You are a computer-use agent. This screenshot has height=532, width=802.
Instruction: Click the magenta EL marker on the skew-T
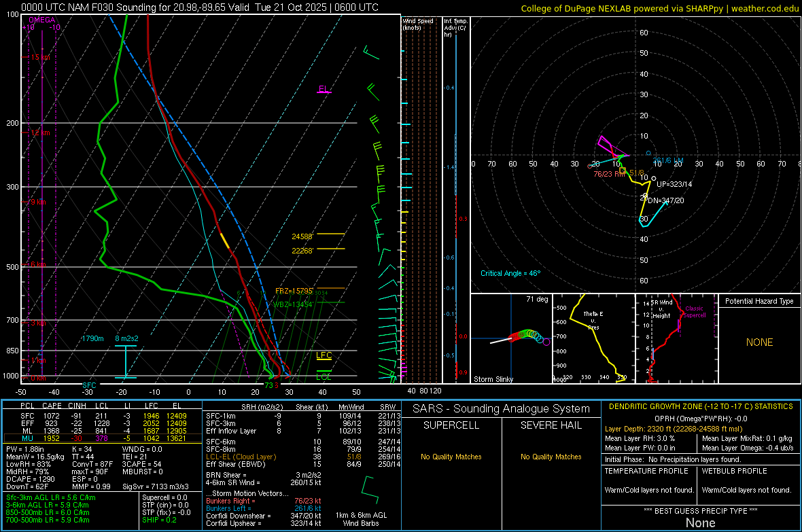pyautogui.click(x=324, y=89)
